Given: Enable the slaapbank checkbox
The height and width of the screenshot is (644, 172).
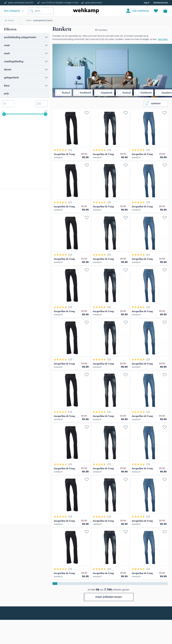Looking at the screenshot, I should point(97,93).
